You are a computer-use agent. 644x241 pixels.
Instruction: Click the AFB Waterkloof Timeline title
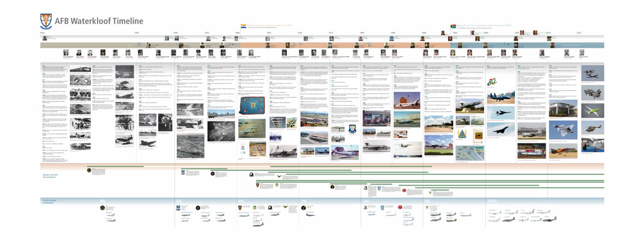pos(99,21)
